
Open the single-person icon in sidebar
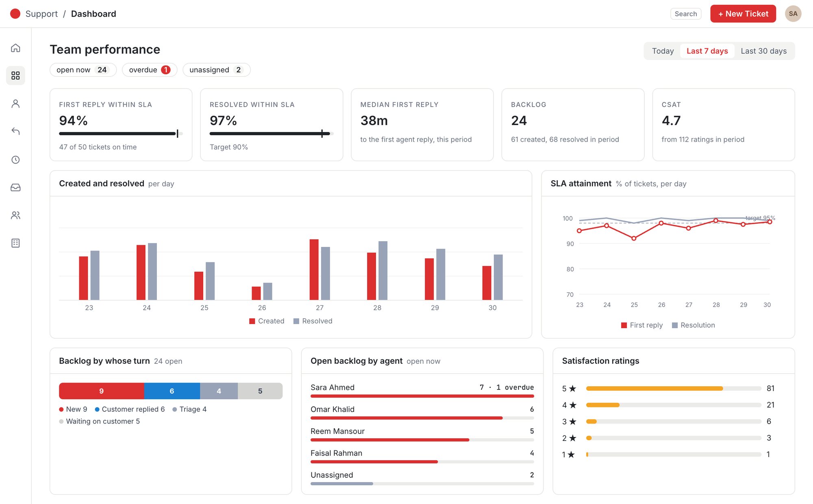(15, 104)
